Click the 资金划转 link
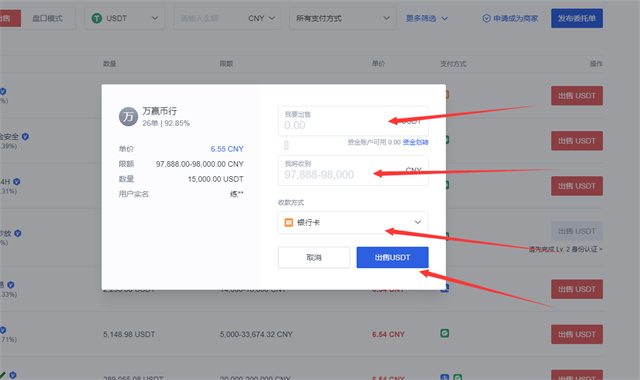The height and width of the screenshot is (380, 640). point(416,142)
